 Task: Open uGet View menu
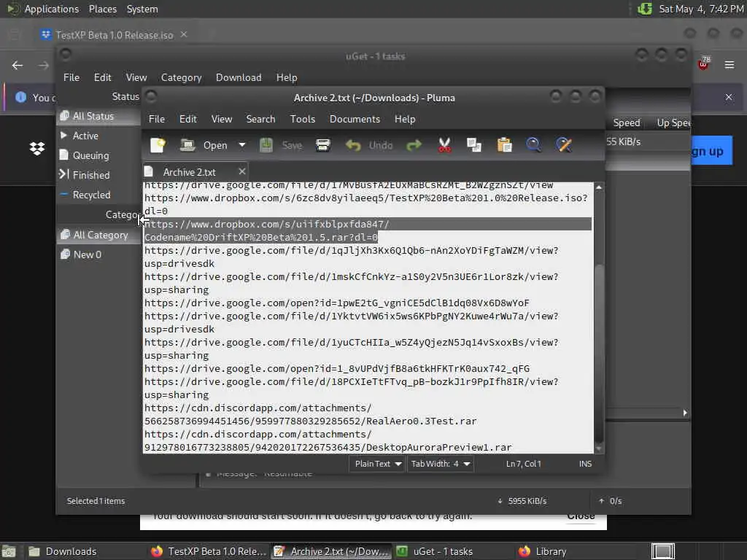pos(136,77)
